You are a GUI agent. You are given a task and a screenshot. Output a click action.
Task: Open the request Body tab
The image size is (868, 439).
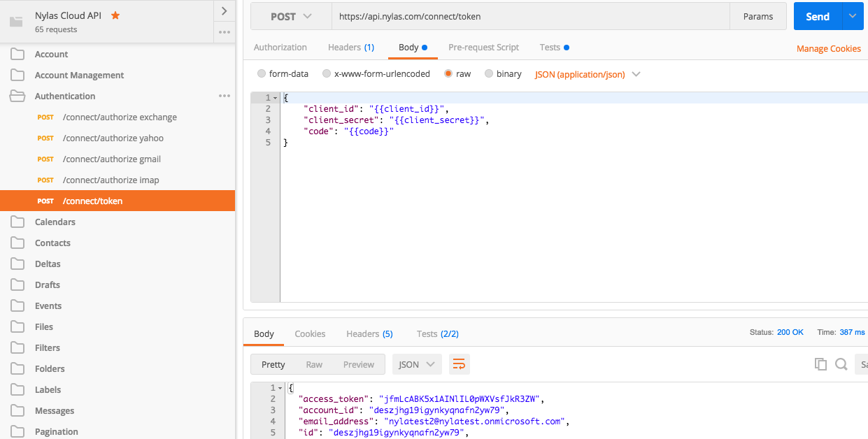pyautogui.click(x=412, y=48)
